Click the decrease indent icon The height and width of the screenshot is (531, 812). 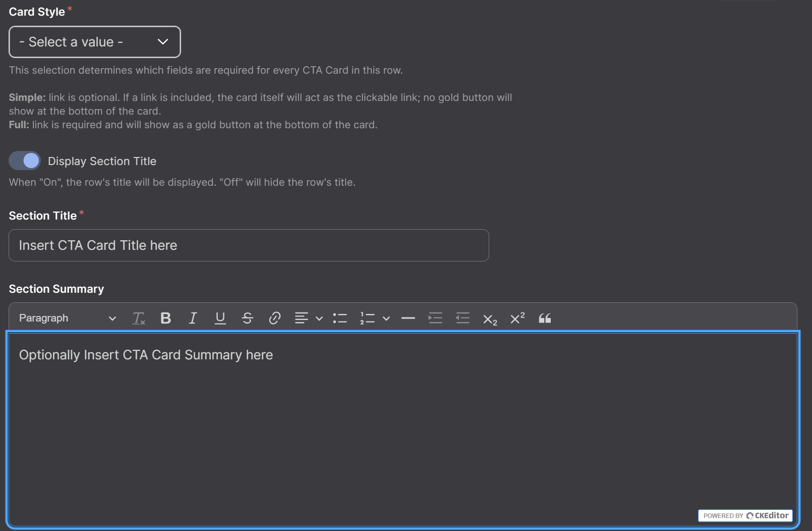click(462, 318)
